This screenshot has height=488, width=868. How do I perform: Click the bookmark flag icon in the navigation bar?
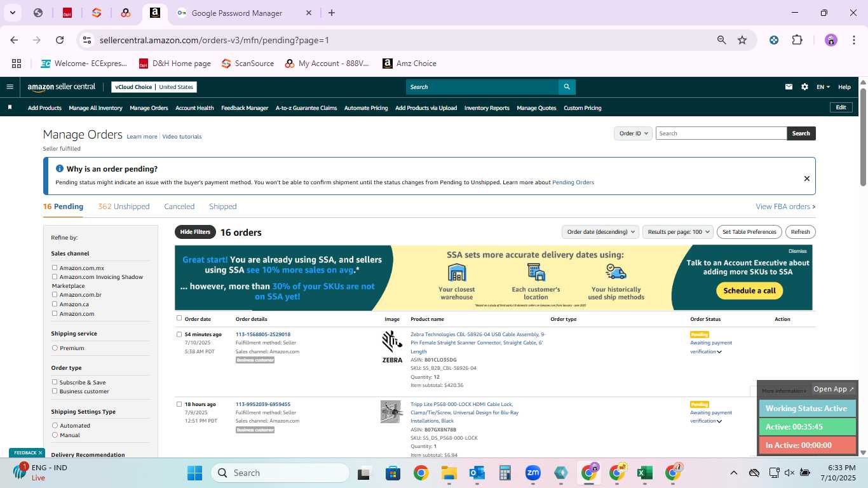click(10, 107)
